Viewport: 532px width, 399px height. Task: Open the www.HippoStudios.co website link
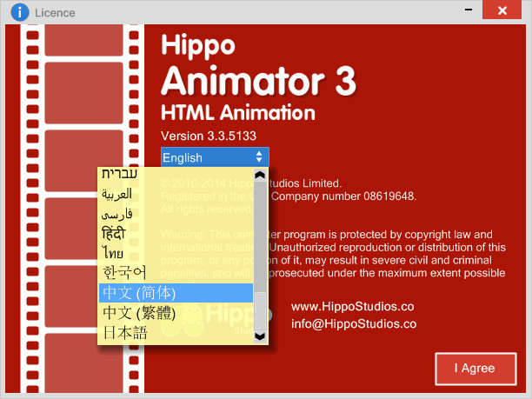pyautogui.click(x=350, y=307)
